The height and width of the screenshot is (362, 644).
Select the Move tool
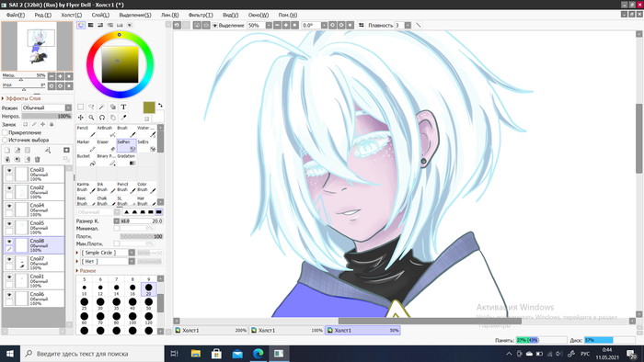tap(81, 118)
